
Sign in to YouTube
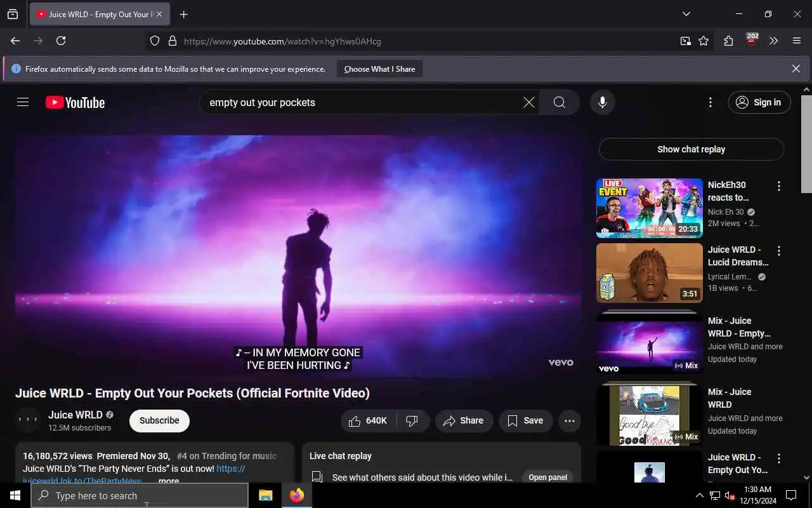759,102
